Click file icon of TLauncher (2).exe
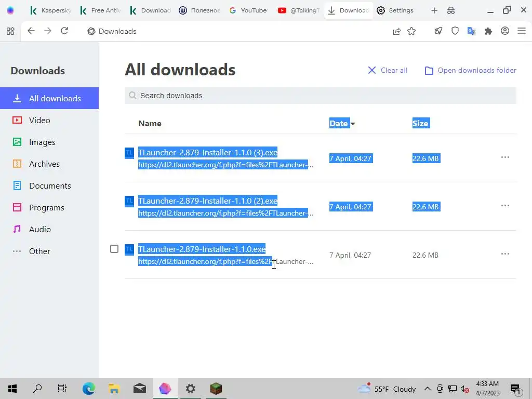 point(129,201)
